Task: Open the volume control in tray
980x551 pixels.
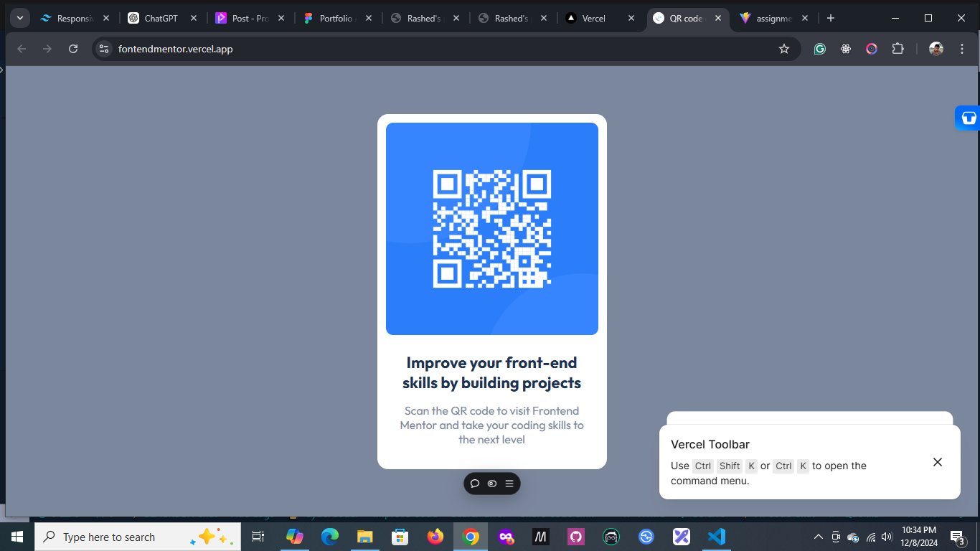Action: click(887, 537)
